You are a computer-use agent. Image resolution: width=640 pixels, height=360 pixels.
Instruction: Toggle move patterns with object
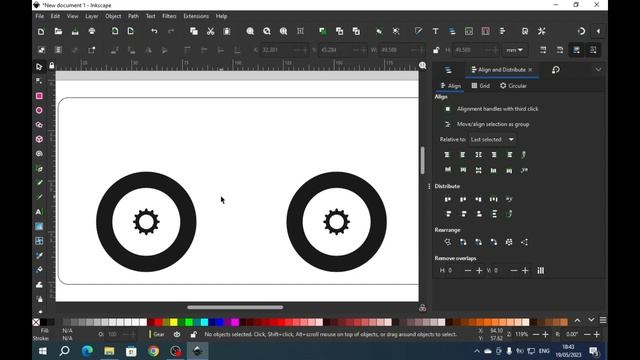(593, 50)
